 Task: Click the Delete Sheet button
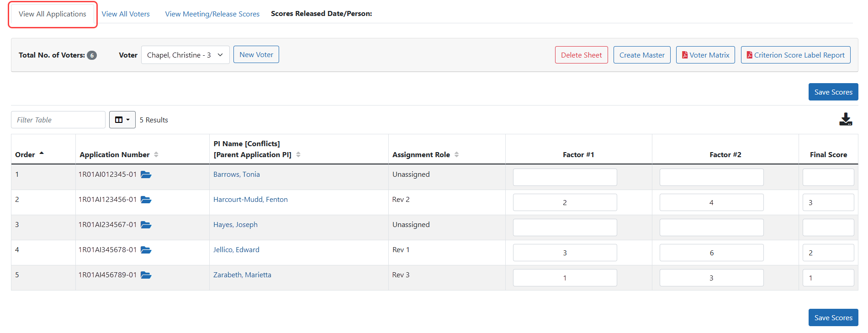[582, 55]
